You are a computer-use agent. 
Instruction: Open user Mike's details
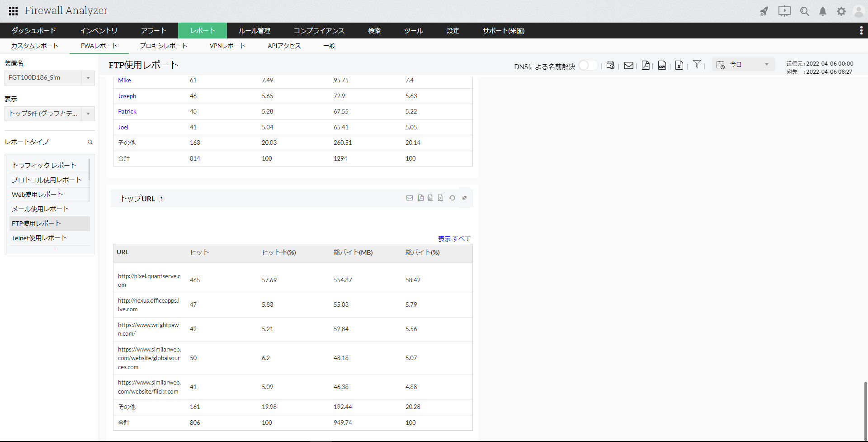pos(124,81)
